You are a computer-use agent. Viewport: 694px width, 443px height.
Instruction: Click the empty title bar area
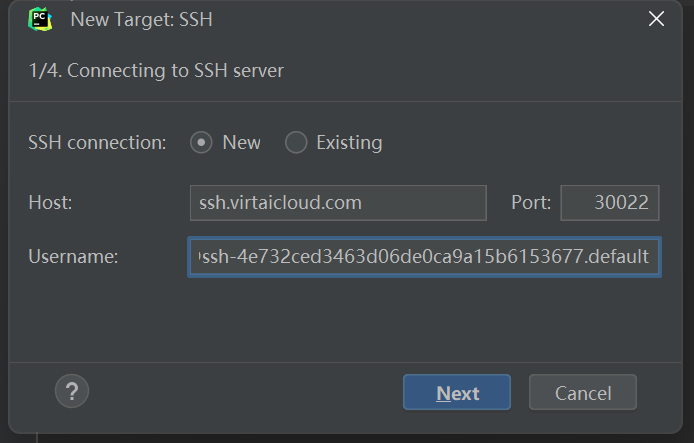(x=420, y=19)
